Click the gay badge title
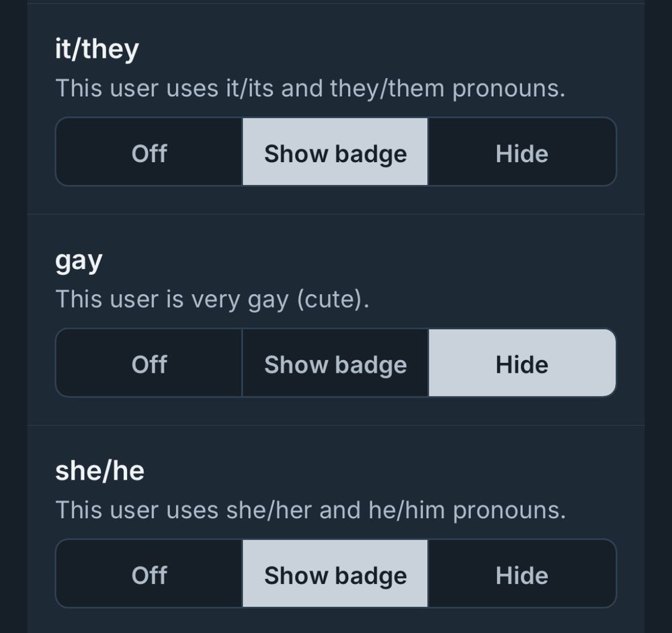 coord(79,261)
